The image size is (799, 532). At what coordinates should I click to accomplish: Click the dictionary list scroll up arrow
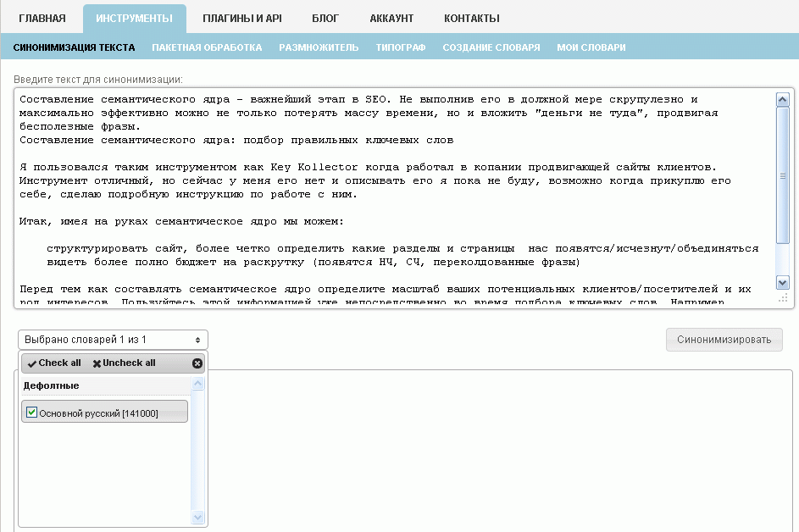197,383
